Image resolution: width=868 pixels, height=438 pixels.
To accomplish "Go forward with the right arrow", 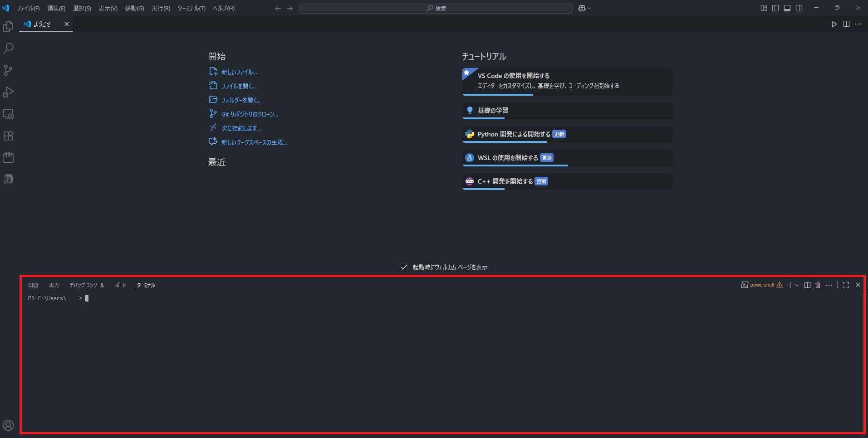I will point(290,8).
